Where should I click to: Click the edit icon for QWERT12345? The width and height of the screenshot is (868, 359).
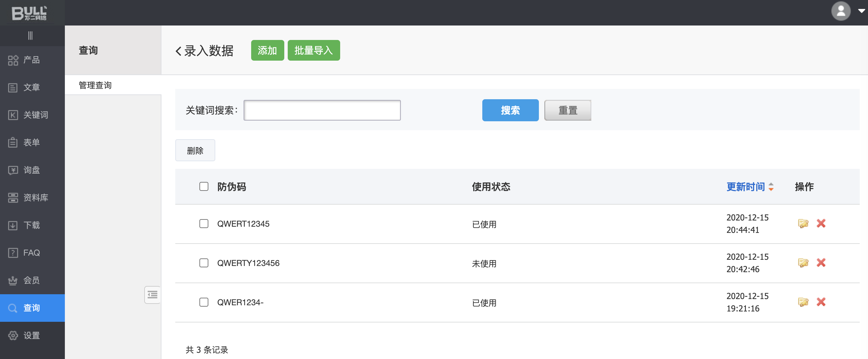(803, 224)
